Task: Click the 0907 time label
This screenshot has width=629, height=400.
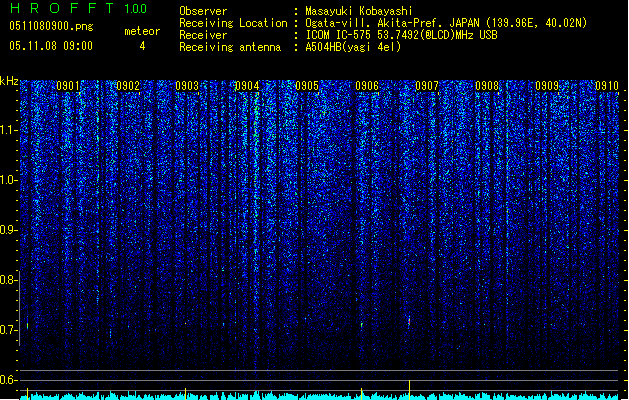Action: (427, 86)
